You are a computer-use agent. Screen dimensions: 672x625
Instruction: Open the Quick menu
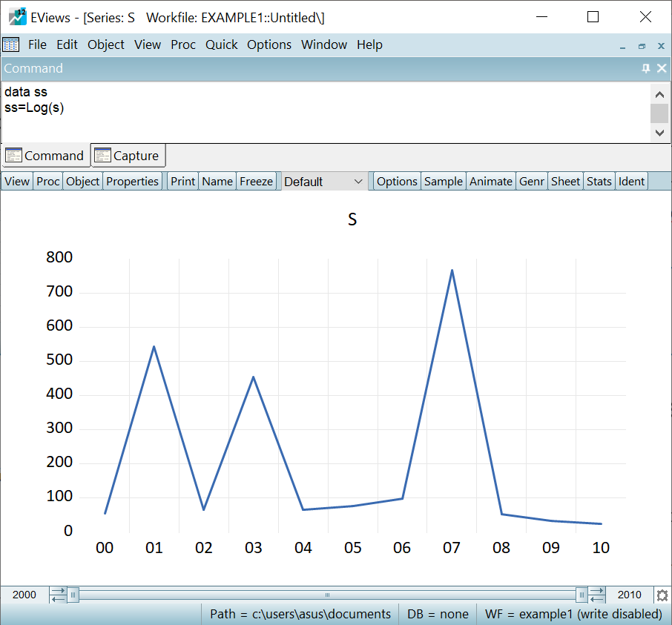click(x=222, y=44)
